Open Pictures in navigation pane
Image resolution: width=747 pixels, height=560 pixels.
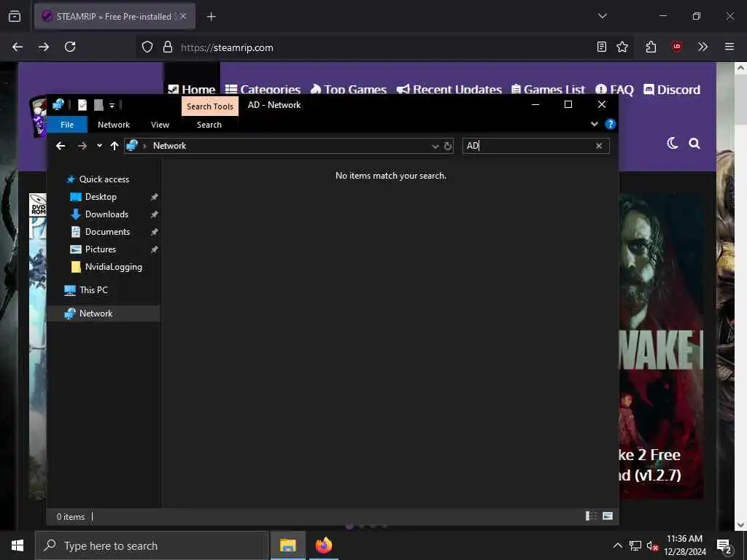pos(100,249)
